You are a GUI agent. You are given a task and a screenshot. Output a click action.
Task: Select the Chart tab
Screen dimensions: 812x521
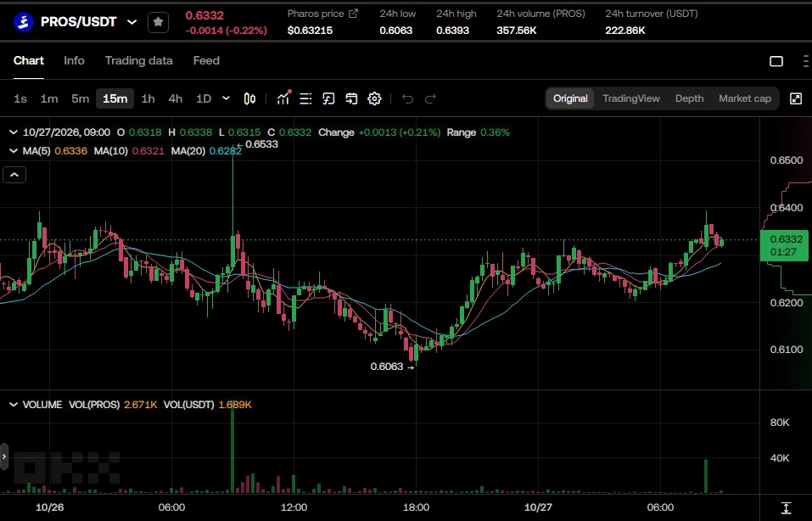[x=29, y=60]
